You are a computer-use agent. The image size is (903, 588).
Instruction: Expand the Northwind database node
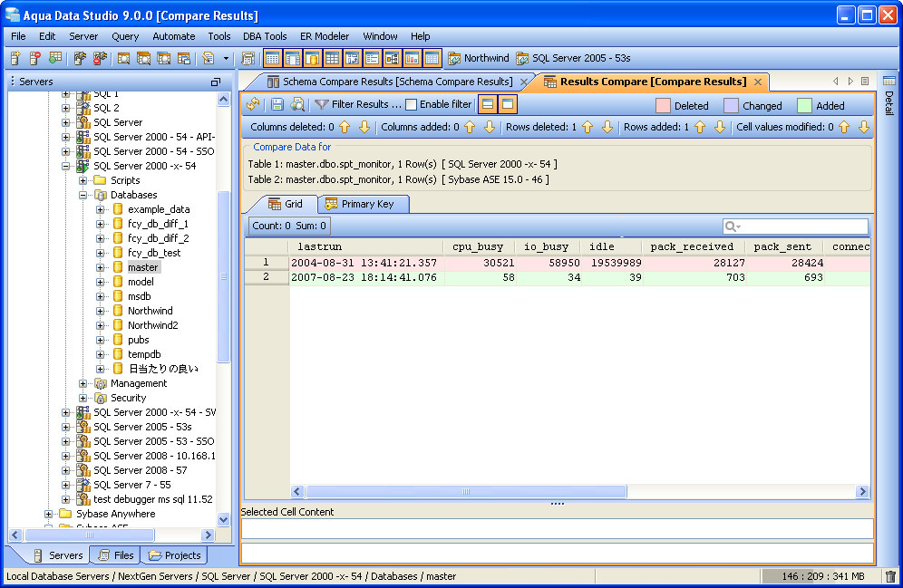click(101, 311)
